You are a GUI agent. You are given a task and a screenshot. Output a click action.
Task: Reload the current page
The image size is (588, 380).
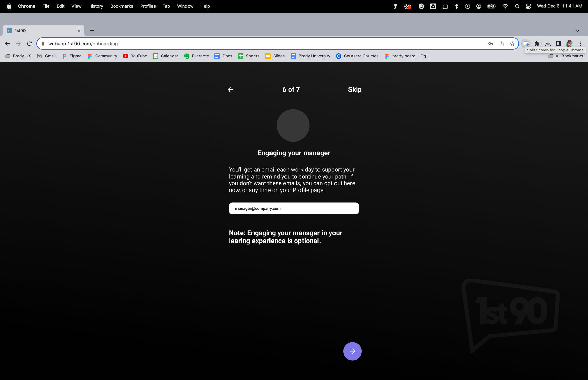[x=29, y=44]
